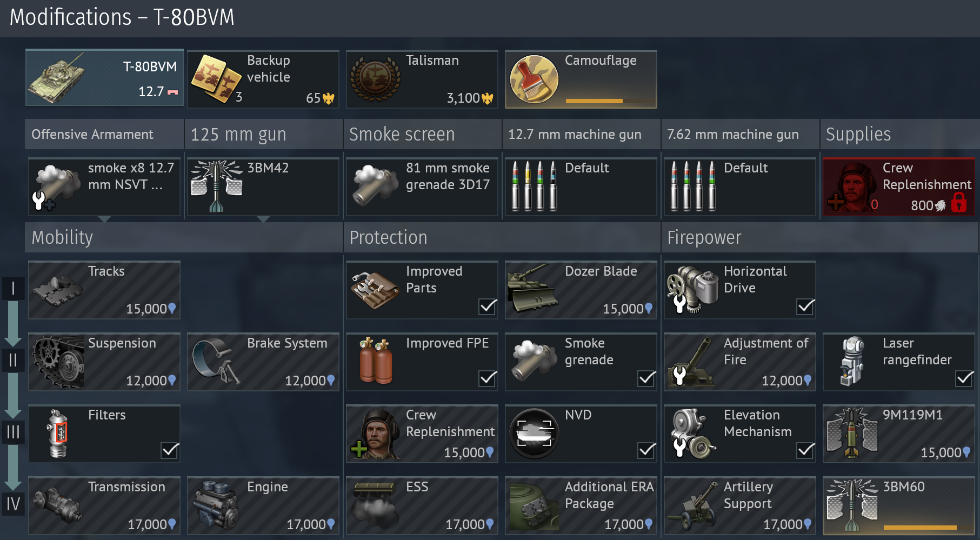Click the Talisman wreath icon
The height and width of the screenshot is (540, 980).
click(x=375, y=79)
